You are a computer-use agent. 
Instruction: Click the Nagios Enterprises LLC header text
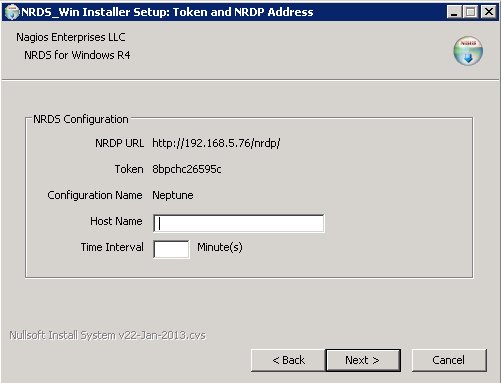point(71,37)
